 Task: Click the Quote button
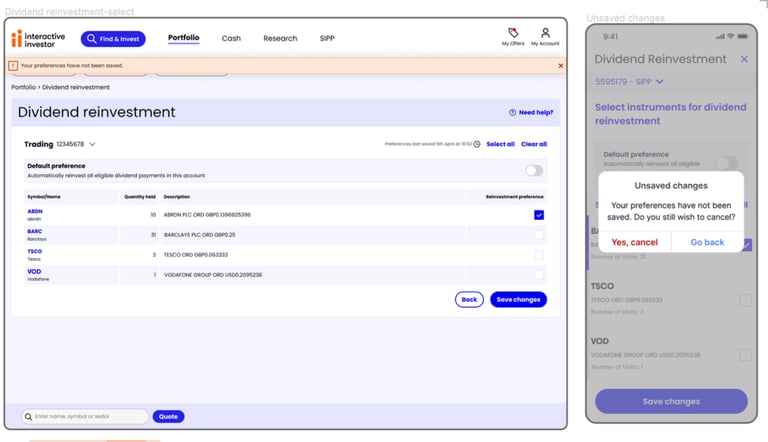click(168, 417)
